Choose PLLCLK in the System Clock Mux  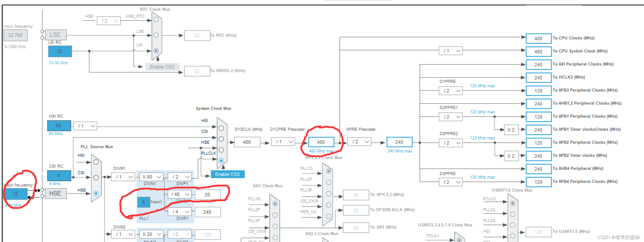(221, 161)
